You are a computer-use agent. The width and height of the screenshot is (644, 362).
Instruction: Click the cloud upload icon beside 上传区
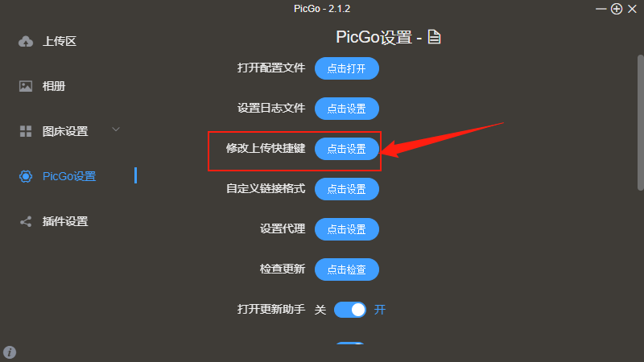click(26, 42)
